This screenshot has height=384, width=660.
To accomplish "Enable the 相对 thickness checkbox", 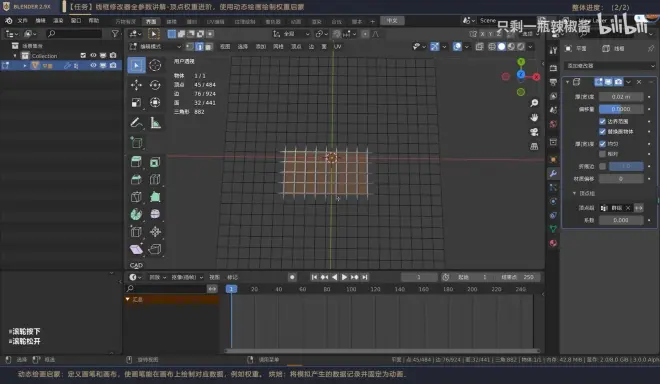I will click(x=602, y=154).
